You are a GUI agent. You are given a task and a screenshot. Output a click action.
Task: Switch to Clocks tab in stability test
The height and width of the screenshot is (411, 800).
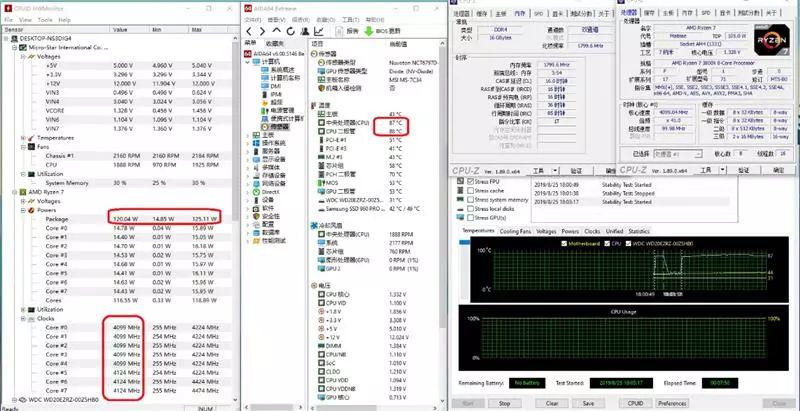tap(592, 232)
